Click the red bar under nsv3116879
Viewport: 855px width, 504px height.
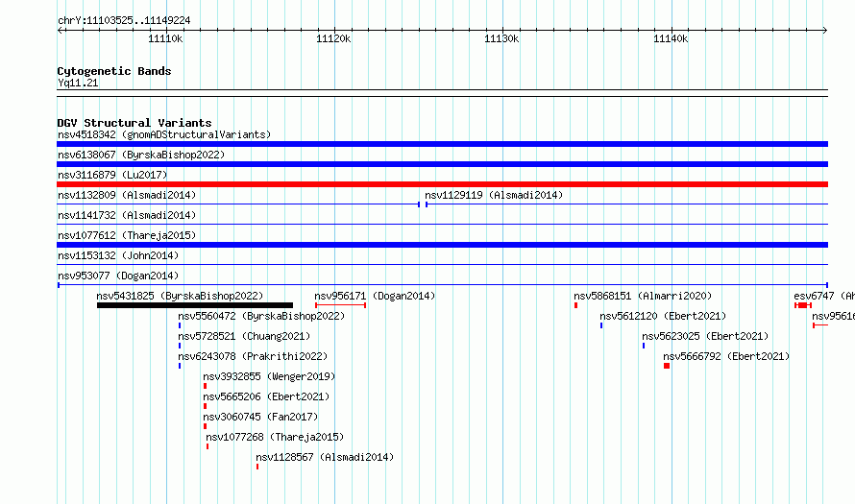tap(442, 184)
